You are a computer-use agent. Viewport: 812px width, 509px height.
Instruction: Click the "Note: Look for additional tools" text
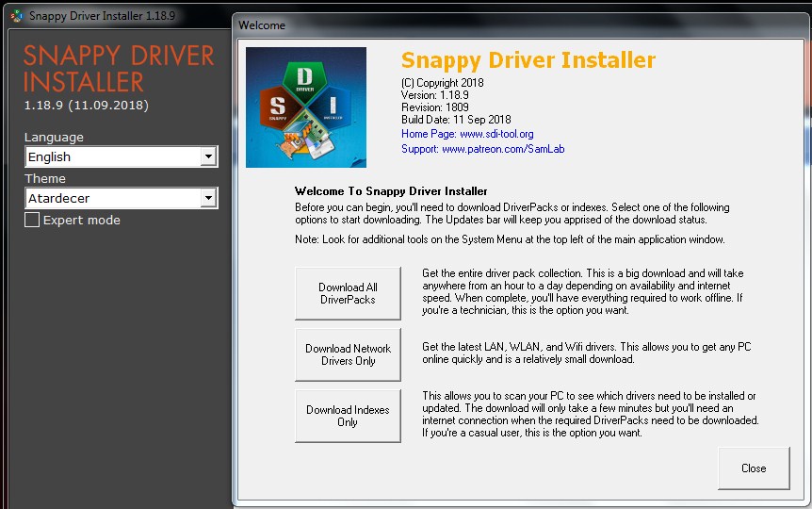[510, 239]
